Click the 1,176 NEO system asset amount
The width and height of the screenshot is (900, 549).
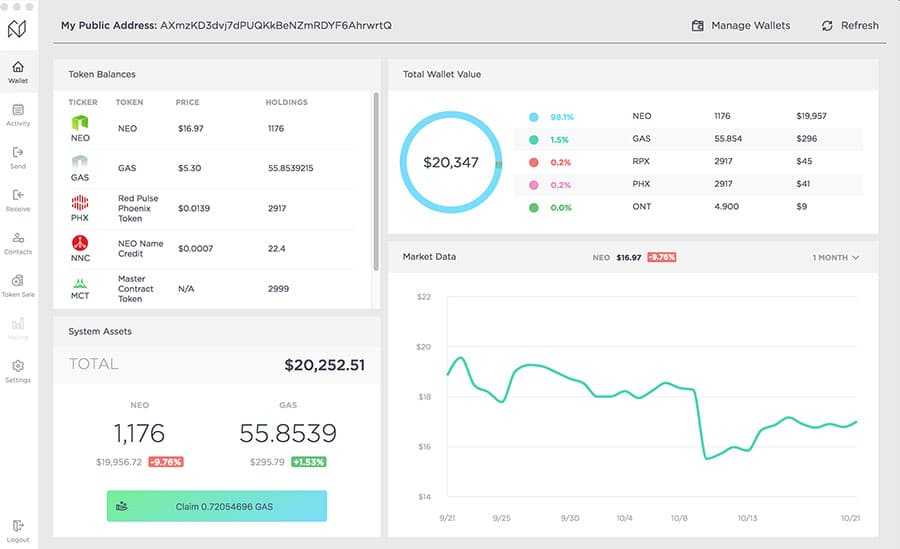(x=139, y=433)
